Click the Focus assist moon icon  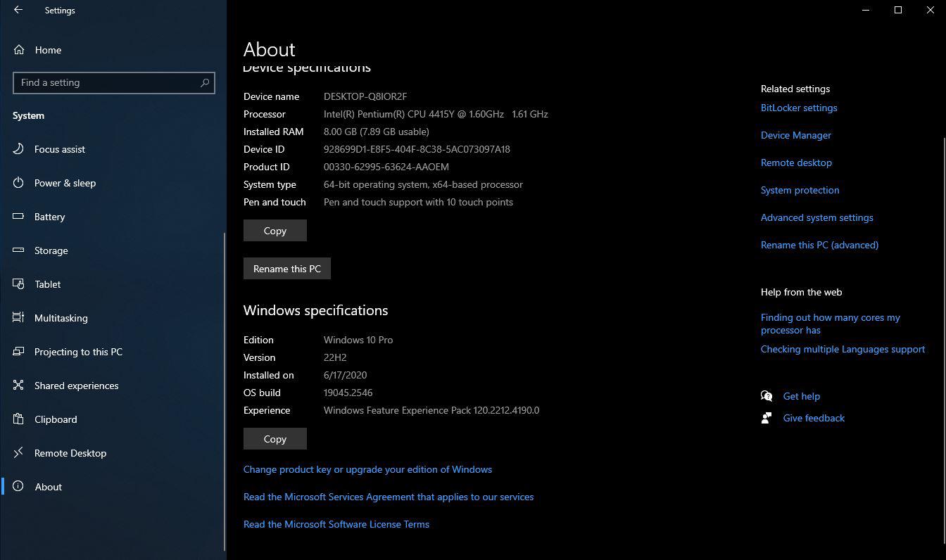(x=19, y=149)
